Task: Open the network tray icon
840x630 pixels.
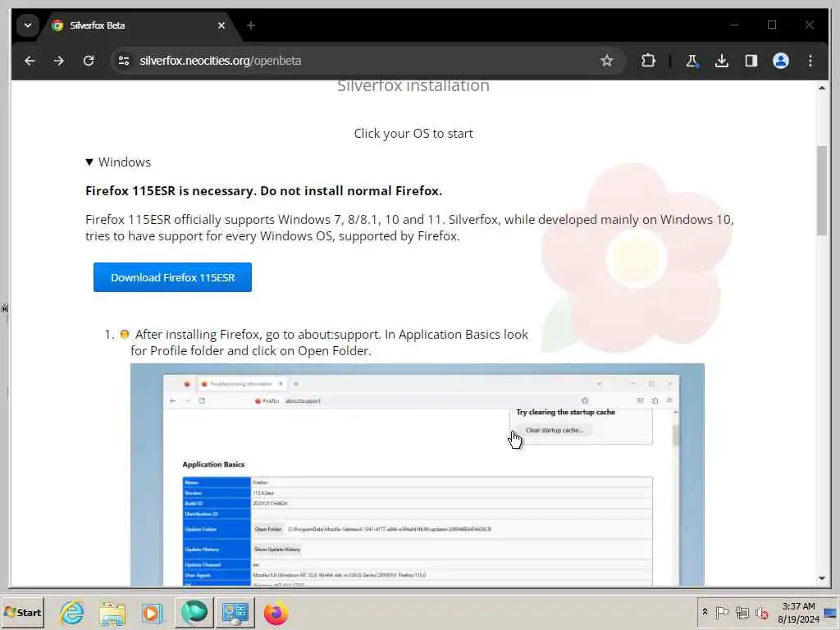Action: [742, 612]
